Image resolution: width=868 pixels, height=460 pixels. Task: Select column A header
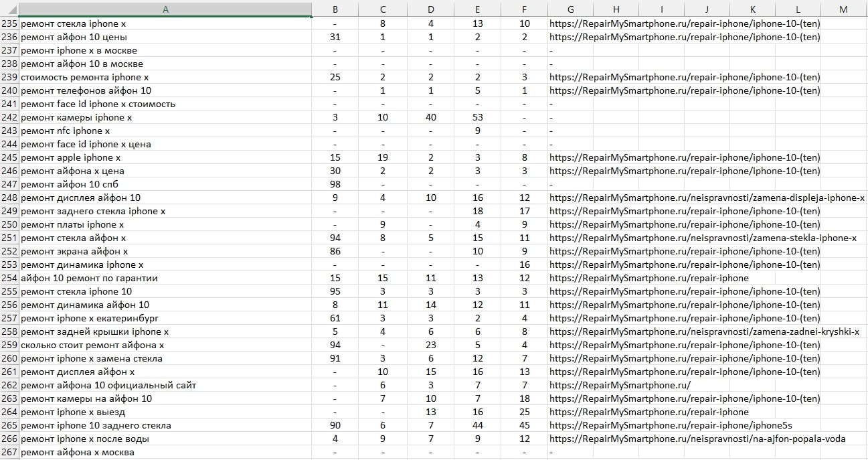(x=165, y=9)
